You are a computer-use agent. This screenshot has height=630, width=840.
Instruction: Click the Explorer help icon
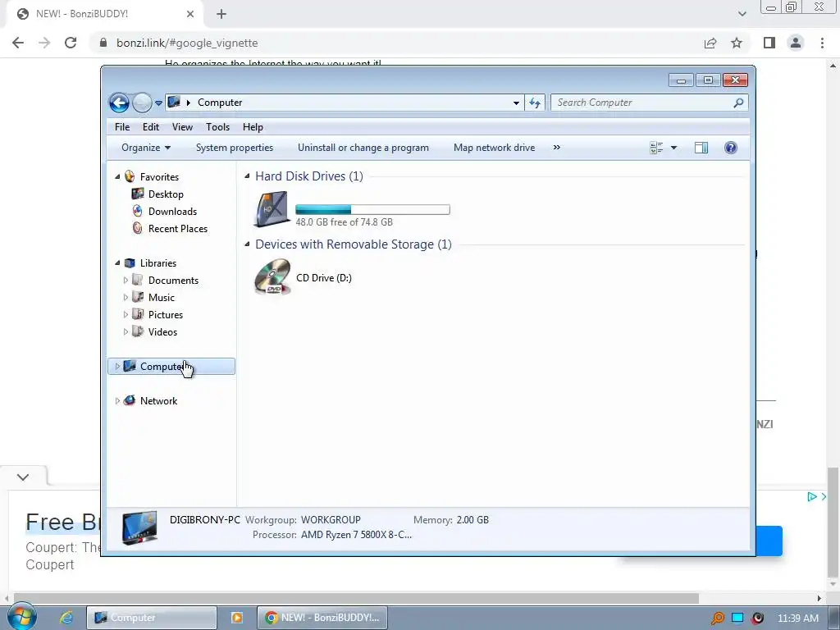pos(731,148)
